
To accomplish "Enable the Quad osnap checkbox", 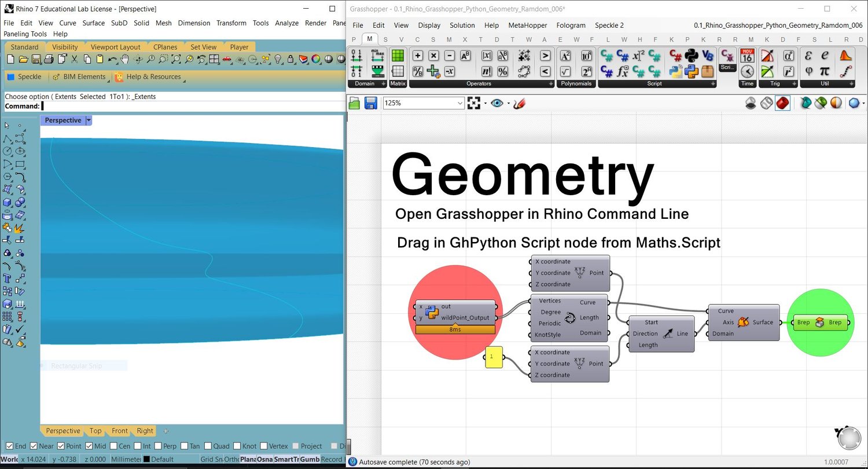I will pyautogui.click(x=208, y=446).
